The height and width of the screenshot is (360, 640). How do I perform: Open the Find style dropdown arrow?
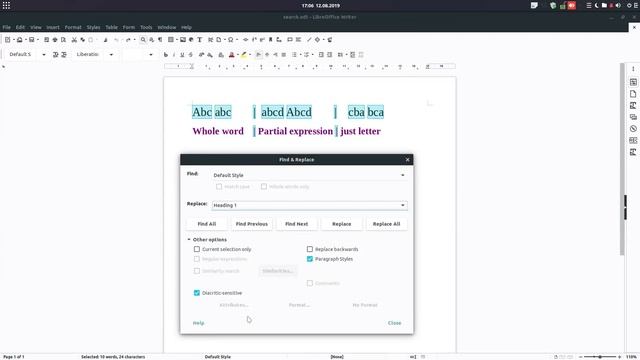pyautogui.click(x=402, y=175)
